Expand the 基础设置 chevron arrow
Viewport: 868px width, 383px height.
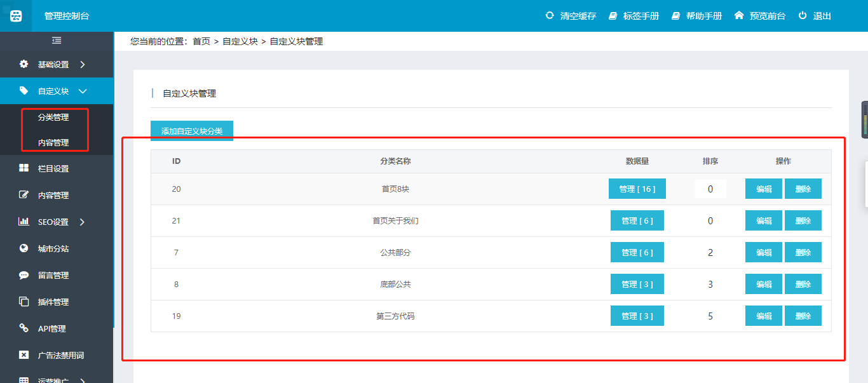pyautogui.click(x=83, y=64)
